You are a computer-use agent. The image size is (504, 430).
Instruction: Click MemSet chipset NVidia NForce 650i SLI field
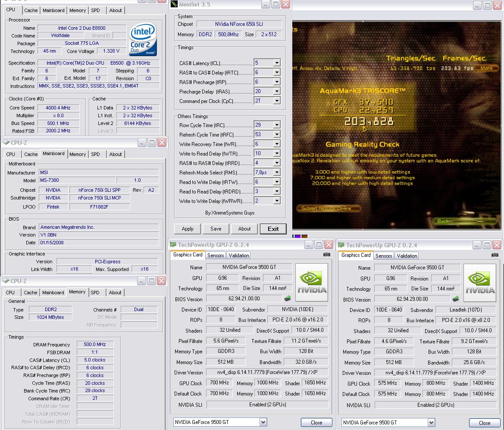click(239, 24)
